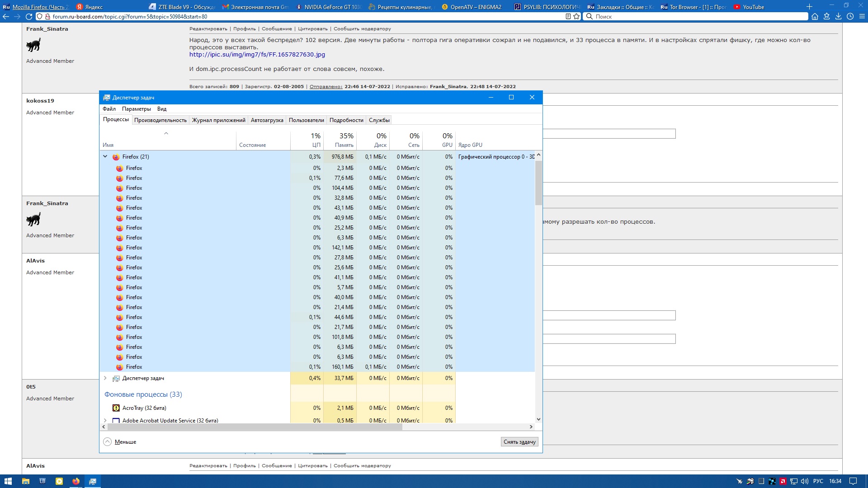868x488 pixels.
Task: Click the forum.ru-board.com address bar
Action: (307, 16)
